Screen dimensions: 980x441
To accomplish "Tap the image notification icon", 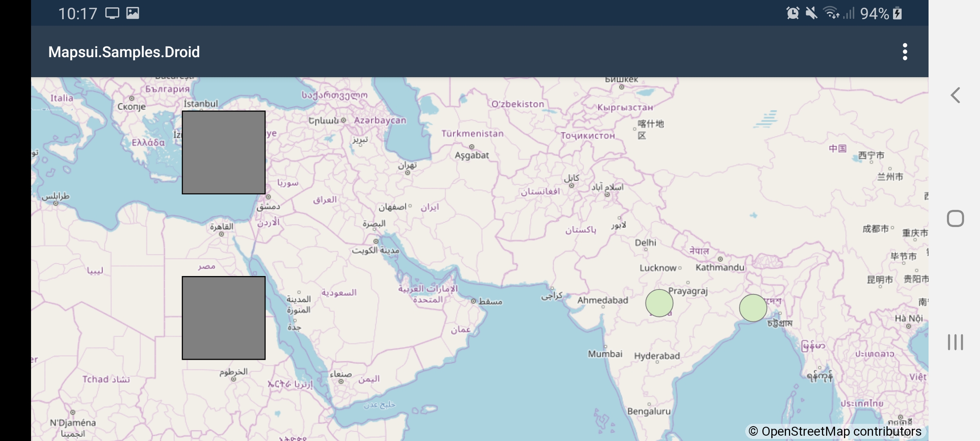I will [x=133, y=13].
